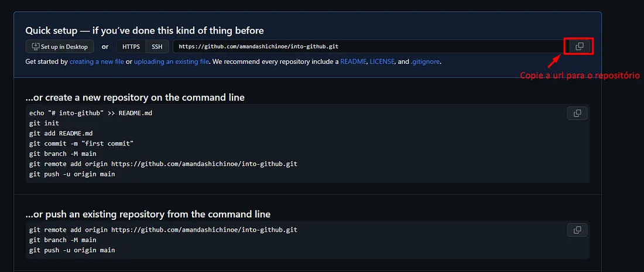Copy the create new repository commands
Image resolution: width=644 pixels, height=272 pixels.
point(577,113)
